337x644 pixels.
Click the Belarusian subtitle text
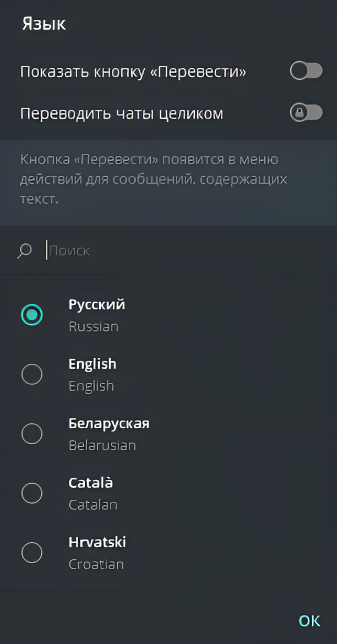click(x=102, y=445)
